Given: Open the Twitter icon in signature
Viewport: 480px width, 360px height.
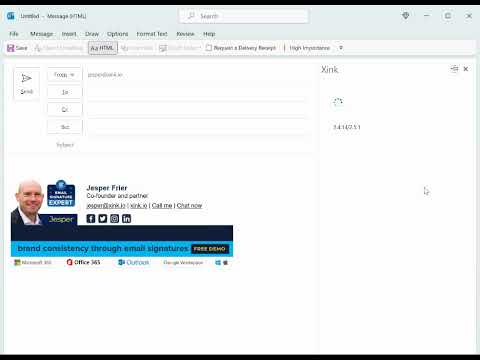Looking at the screenshot, I should (x=103, y=219).
